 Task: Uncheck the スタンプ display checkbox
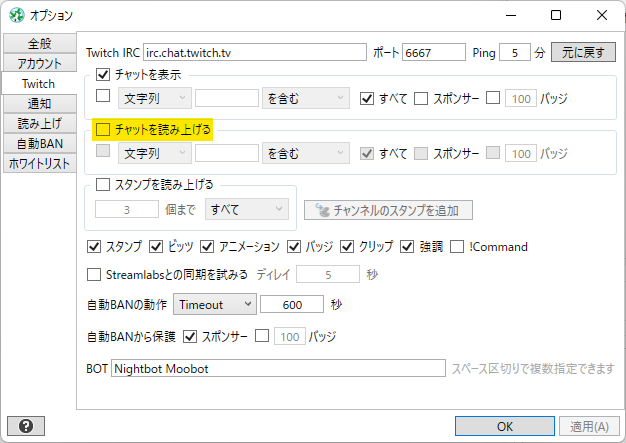click(94, 247)
